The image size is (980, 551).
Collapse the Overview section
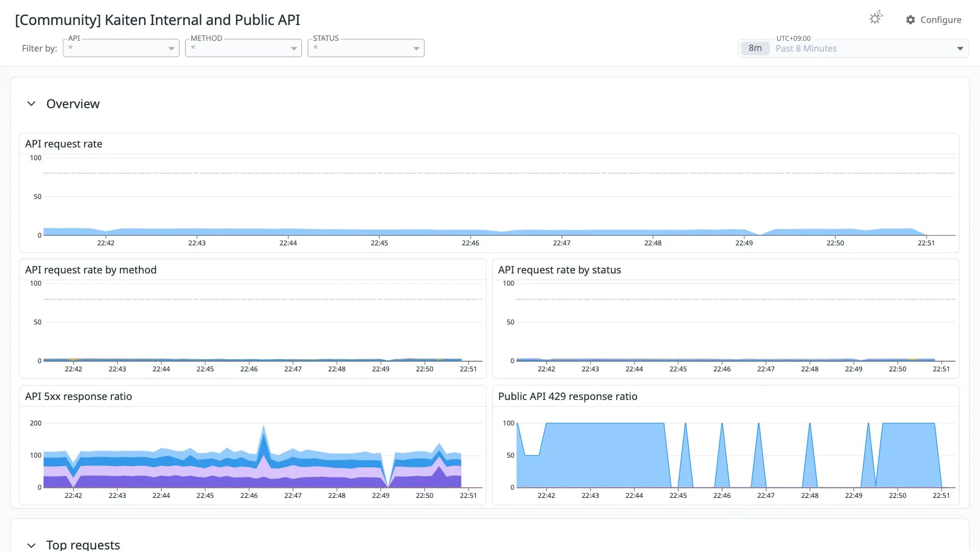[x=31, y=104]
